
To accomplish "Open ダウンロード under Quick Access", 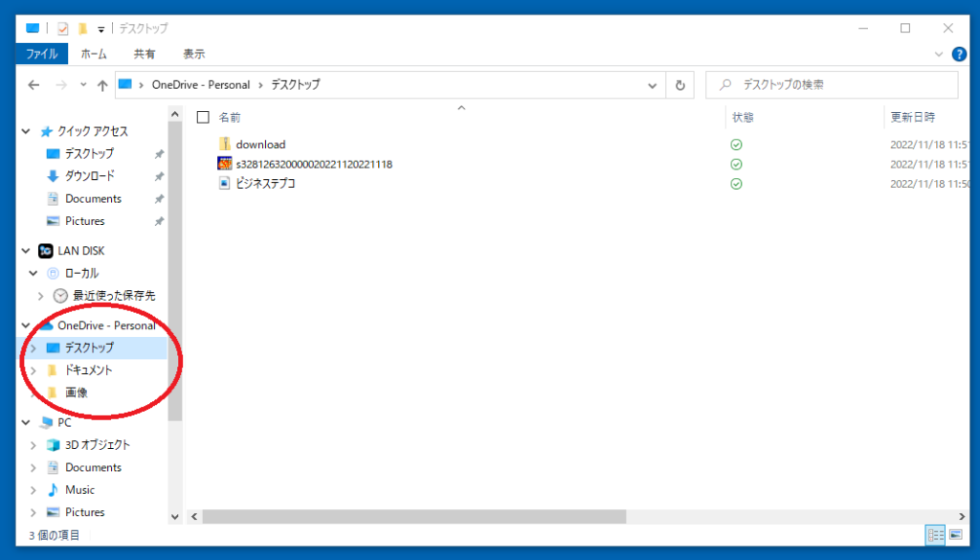I will click(90, 176).
